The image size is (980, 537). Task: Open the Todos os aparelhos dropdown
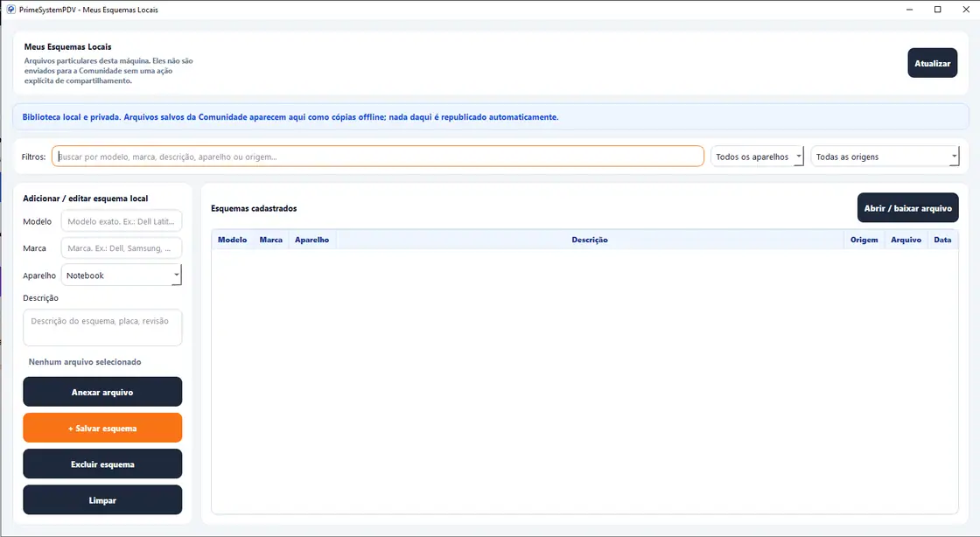pos(757,157)
